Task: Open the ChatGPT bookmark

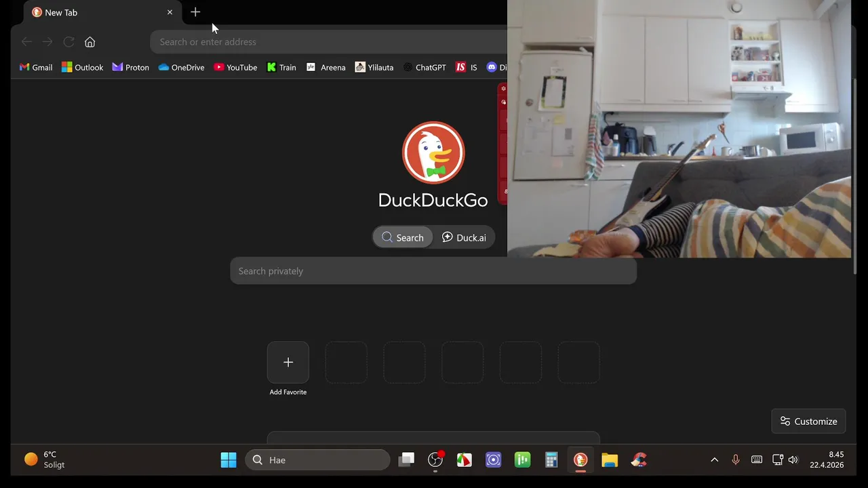Action: coord(425,67)
